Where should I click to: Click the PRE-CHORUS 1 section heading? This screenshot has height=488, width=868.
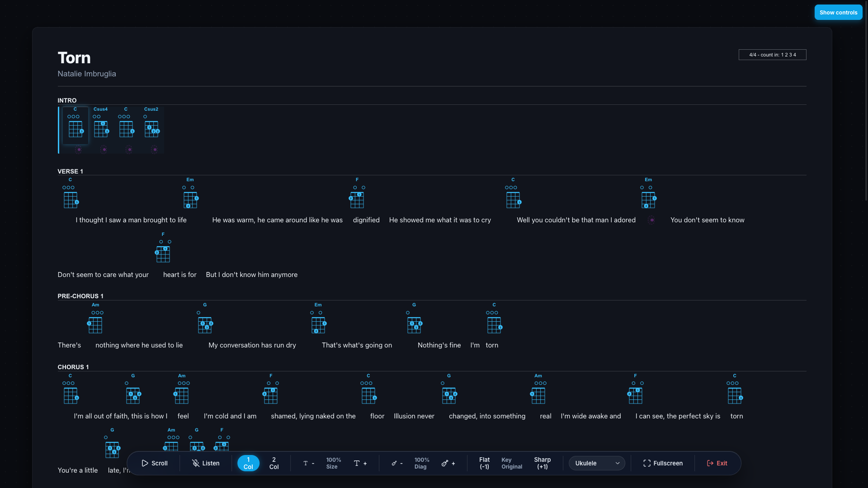(80, 296)
